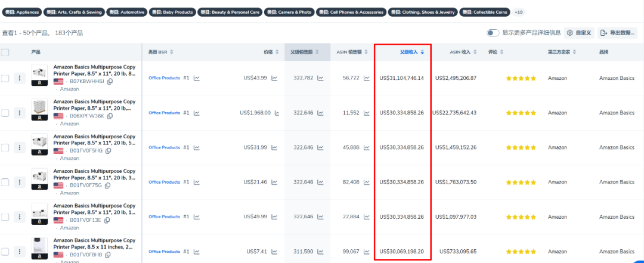This screenshot has height=263, width=644.
Task: Show price history chart beside US$1,968.00
Action: point(277,113)
